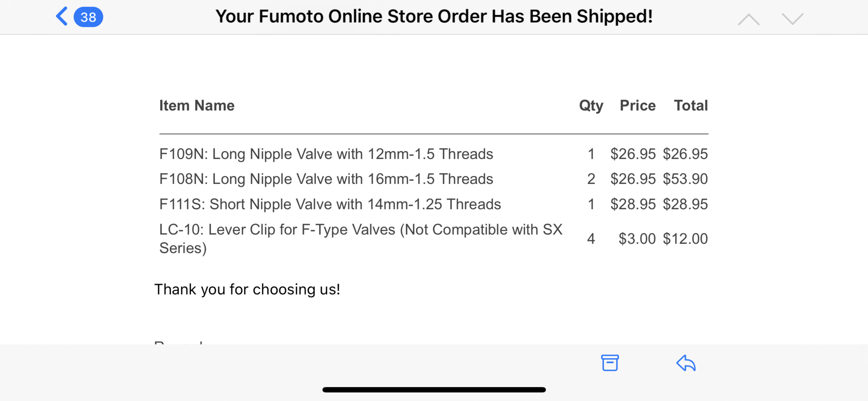
Task: Tap the upward chevron for the previous email
Action: pos(749,19)
